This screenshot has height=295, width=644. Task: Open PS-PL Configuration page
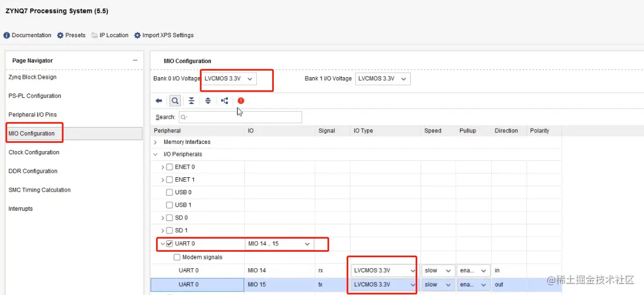pos(35,96)
